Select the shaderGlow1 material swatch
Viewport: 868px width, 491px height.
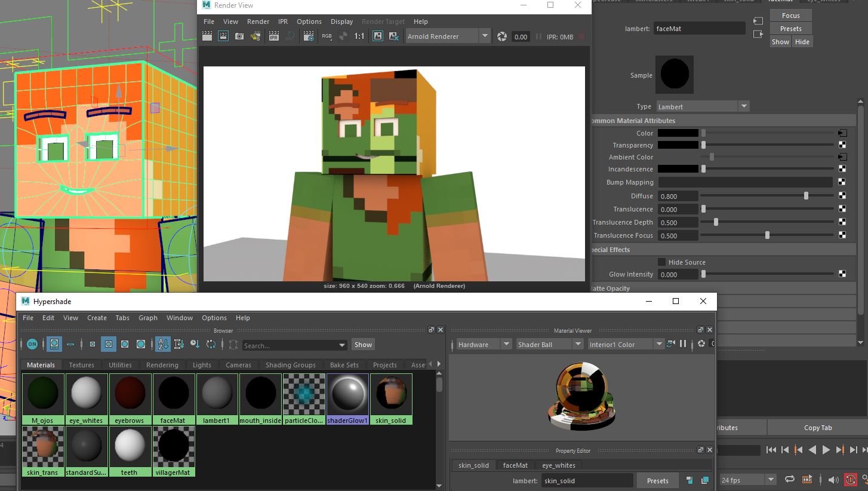click(x=347, y=399)
